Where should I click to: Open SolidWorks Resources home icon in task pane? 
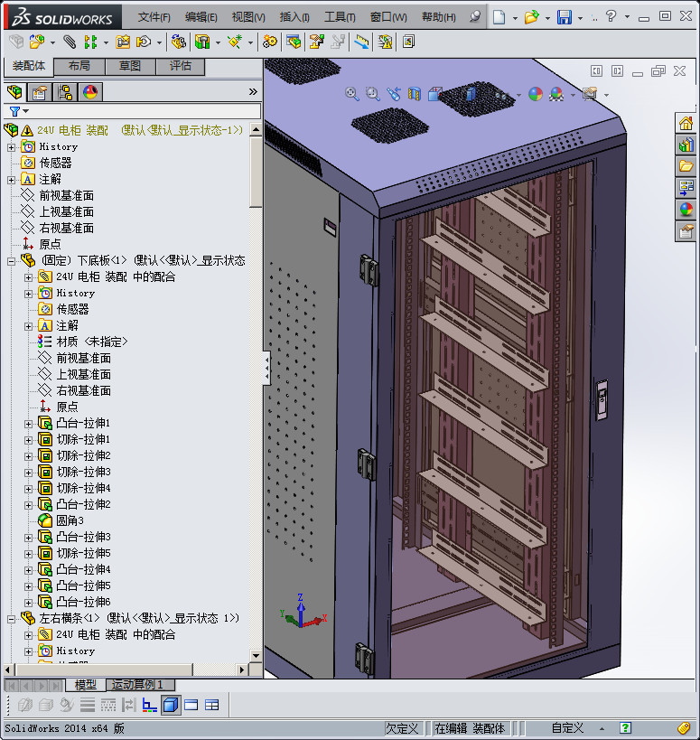click(x=686, y=124)
